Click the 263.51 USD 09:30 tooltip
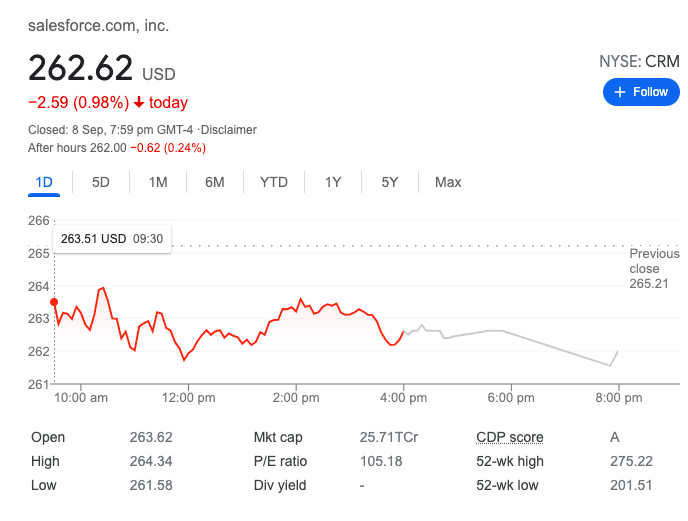This screenshot has height=521, width=688. coord(112,239)
